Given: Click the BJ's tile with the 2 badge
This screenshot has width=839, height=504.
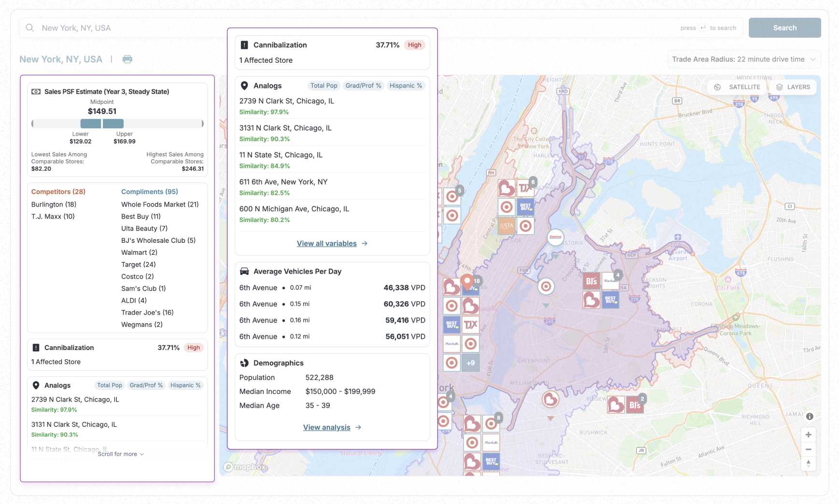Looking at the screenshot, I should pos(635,405).
